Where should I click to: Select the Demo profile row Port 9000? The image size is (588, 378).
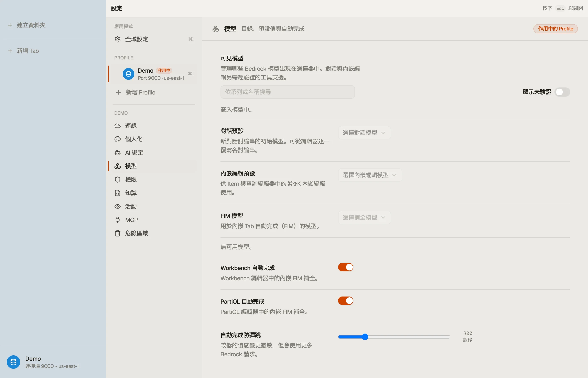click(153, 74)
